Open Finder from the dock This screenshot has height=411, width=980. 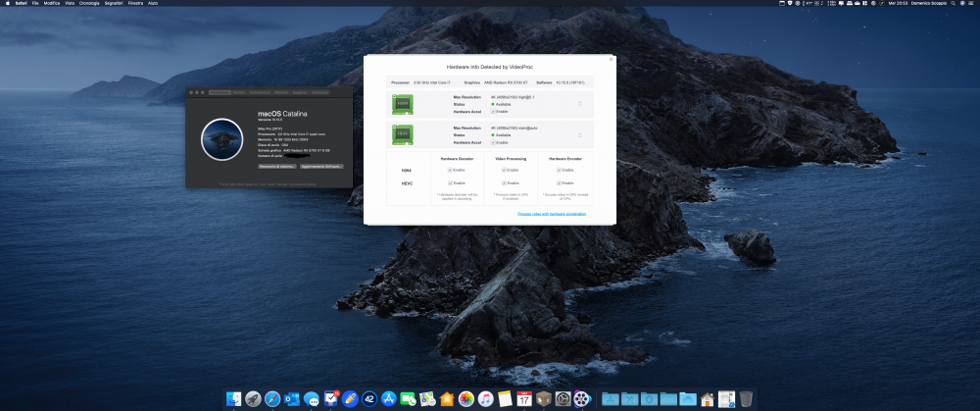pos(234,398)
